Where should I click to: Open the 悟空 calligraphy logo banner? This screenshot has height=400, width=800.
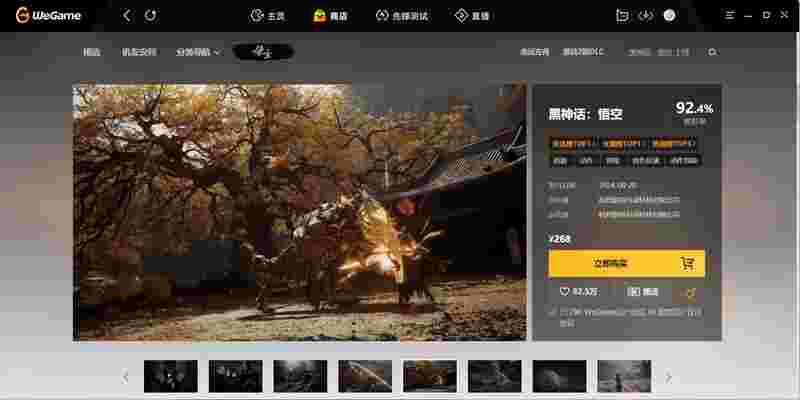pos(263,52)
